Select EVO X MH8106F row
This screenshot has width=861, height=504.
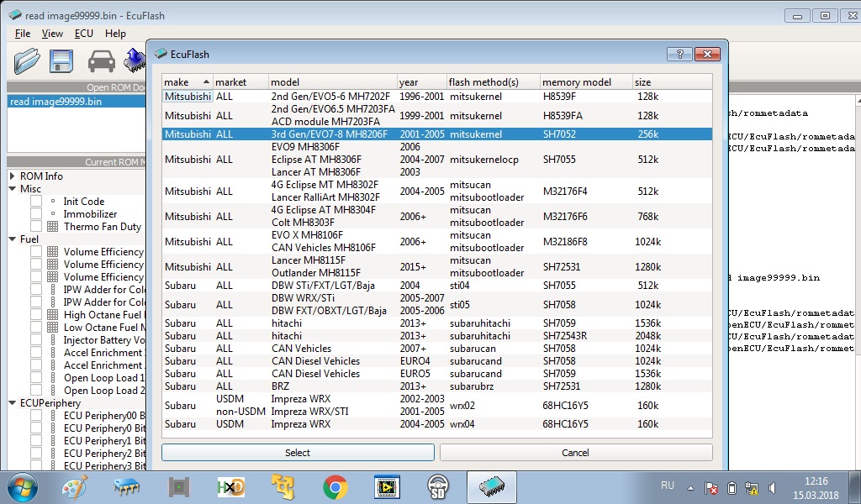437,241
